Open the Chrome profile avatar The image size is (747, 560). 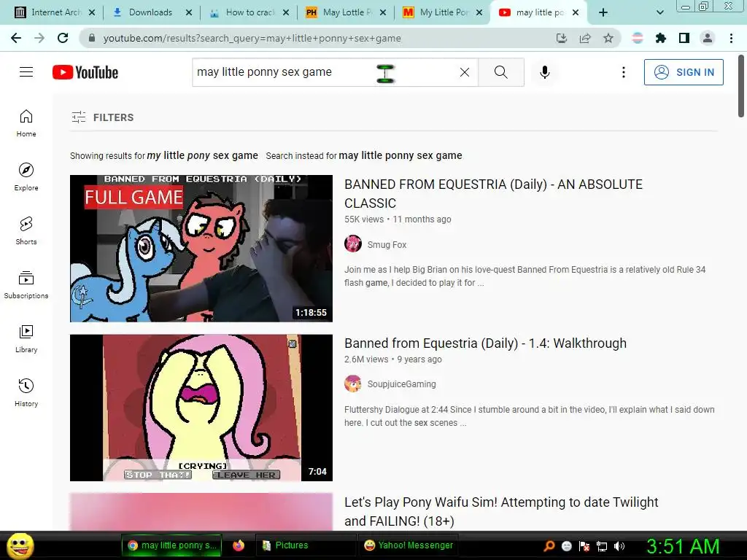click(708, 38)
